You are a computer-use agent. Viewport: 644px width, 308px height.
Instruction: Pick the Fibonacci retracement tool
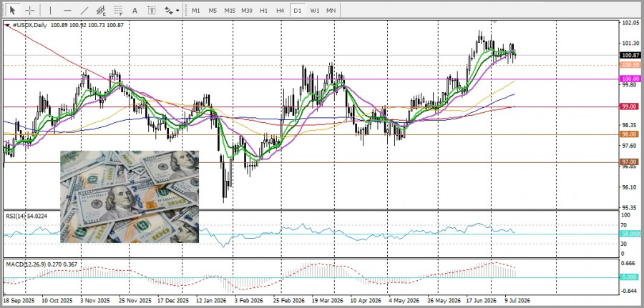tap(118, 10)
